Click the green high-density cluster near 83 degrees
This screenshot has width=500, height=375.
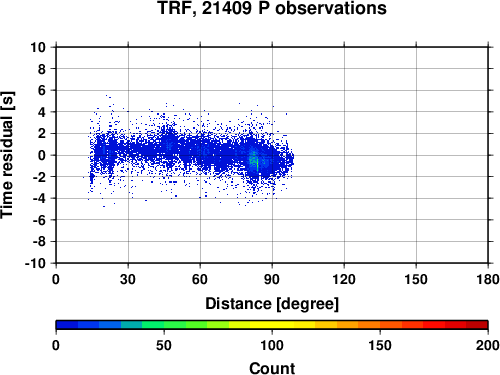(x=255, y=162)
